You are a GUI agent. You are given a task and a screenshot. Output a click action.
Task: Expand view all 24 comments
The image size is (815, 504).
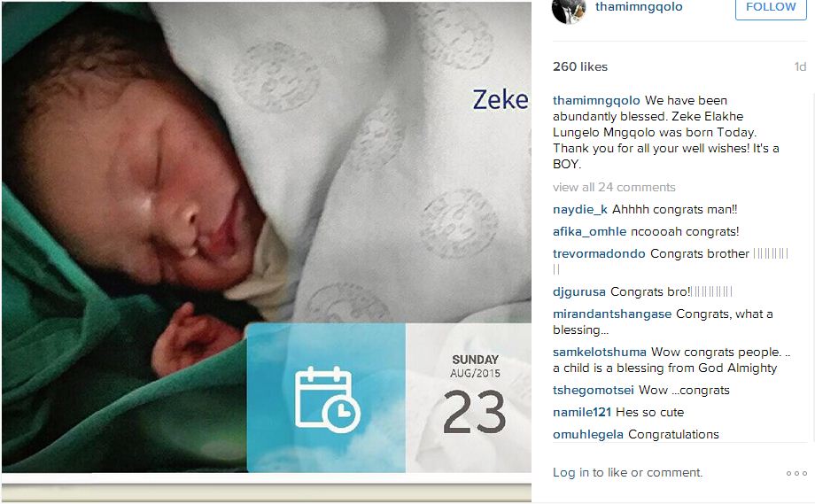click(614, 187)
